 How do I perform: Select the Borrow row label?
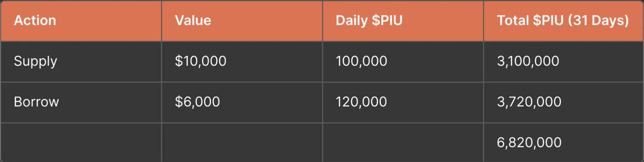[36, 102]
